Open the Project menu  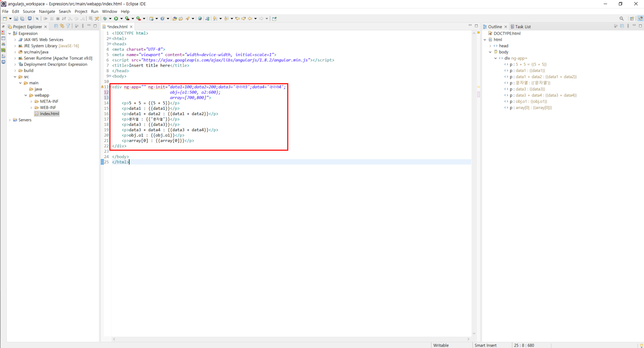click(81, 11)
